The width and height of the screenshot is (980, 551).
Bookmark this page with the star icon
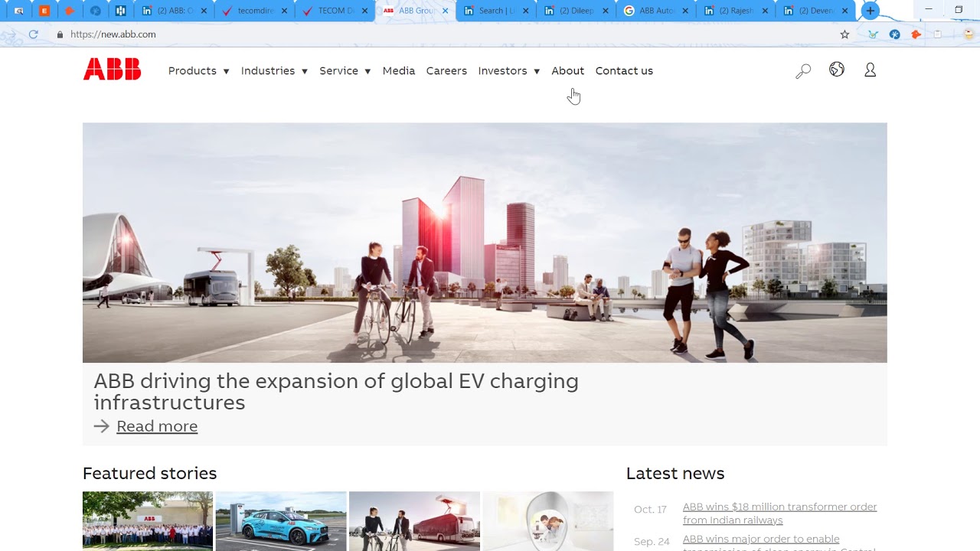[844, 34]
